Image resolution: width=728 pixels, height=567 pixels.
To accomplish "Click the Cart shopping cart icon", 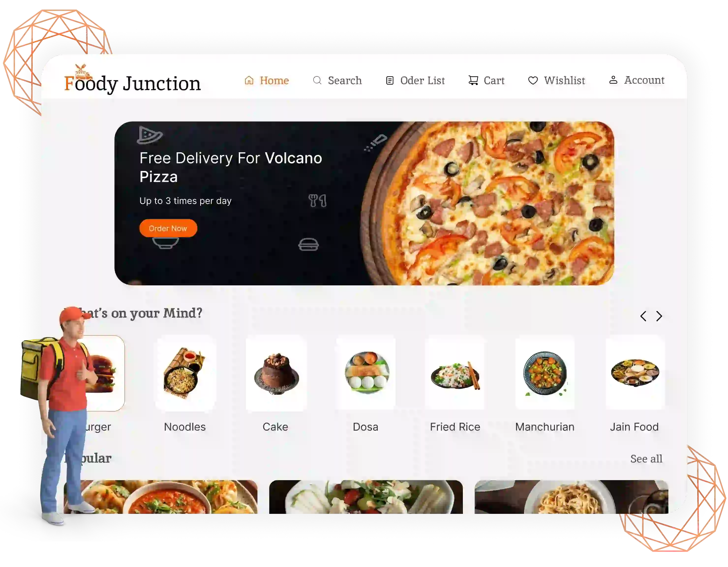I will point(473,80).
